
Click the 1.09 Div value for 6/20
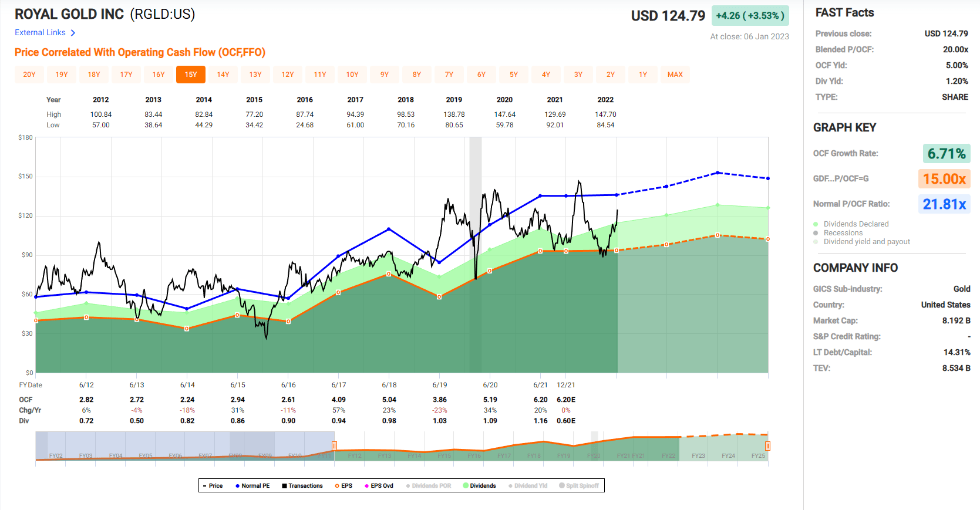tap(490, 421)
